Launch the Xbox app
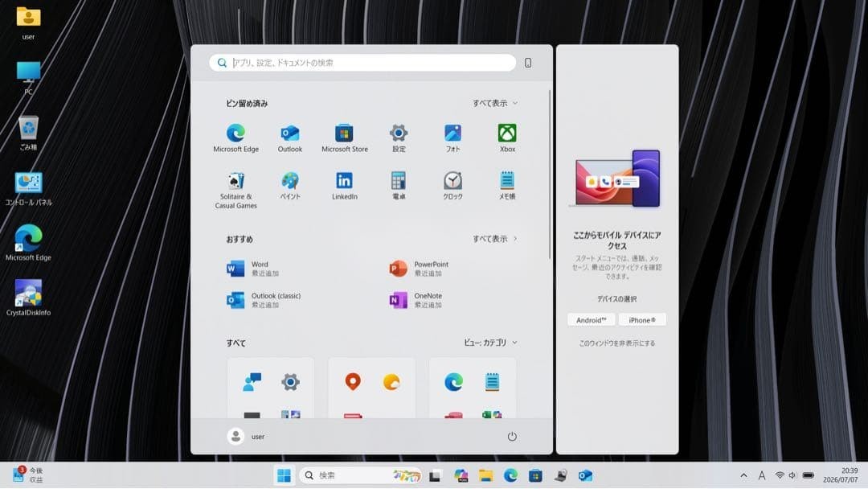 tap(507, 138)
